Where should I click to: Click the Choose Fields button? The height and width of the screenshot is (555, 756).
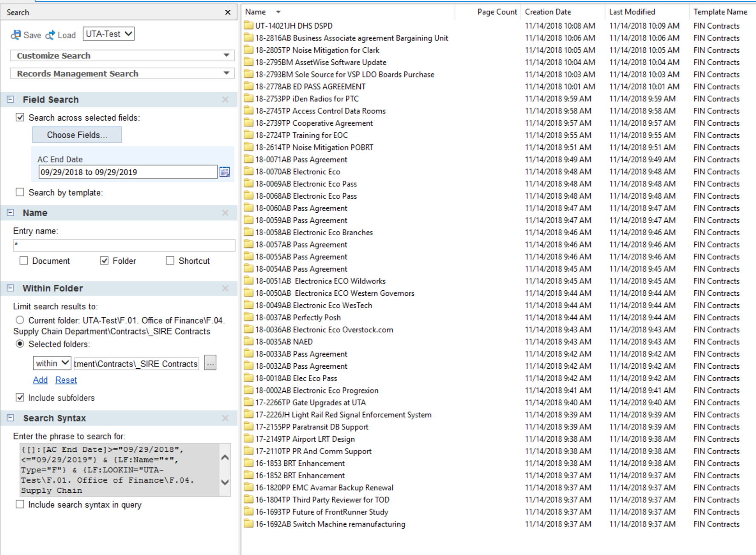tap(77, 135)
